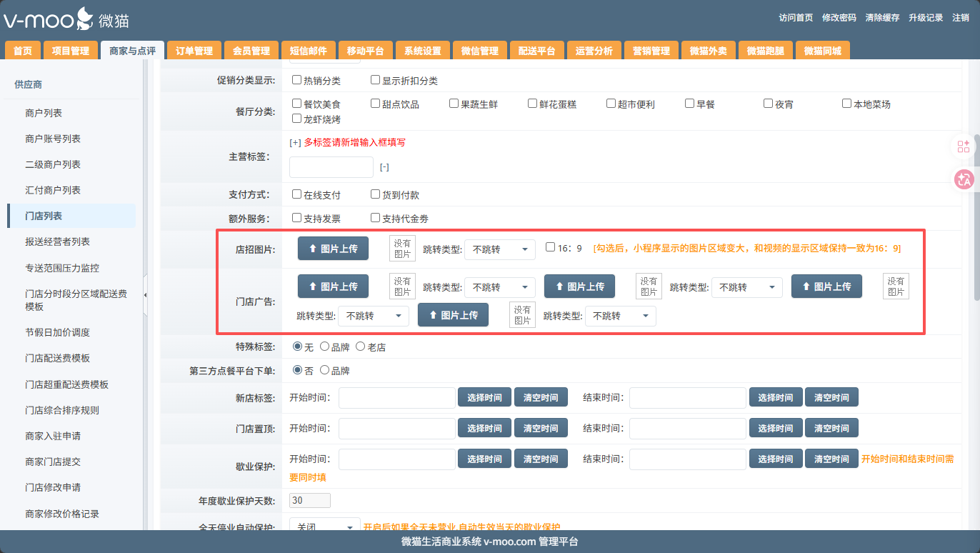Open the grid apps floating icon

point(964,146)
